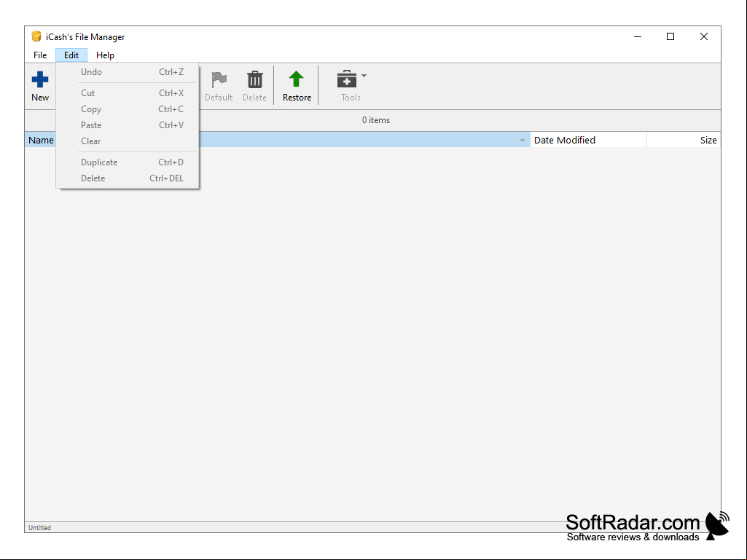The width and height of the screenshot is (747, 560).
Task: Choose Clear from the Edit menu
Action: click(128, 141)
